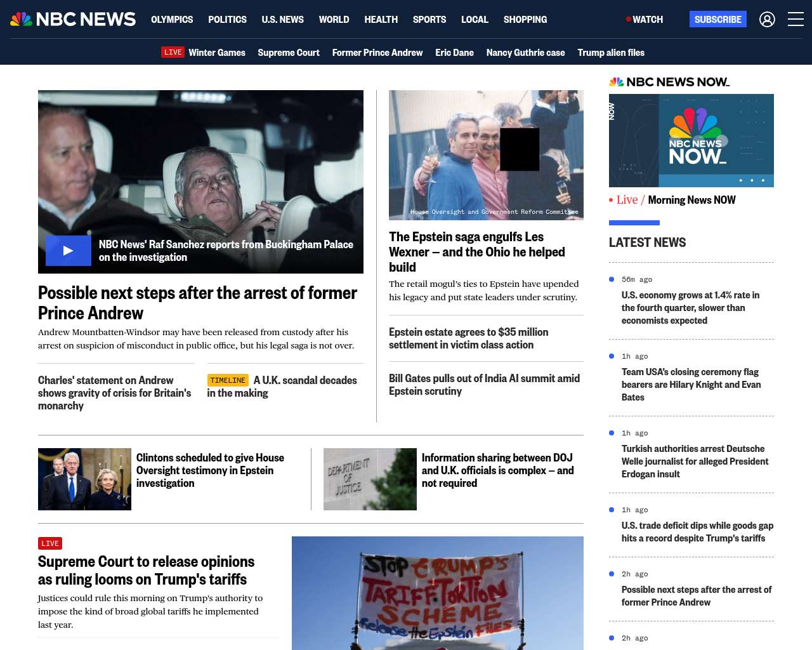Click the 56m ago timestamp
This screenshot has height=650, width=812.
[x=637, y=279]
